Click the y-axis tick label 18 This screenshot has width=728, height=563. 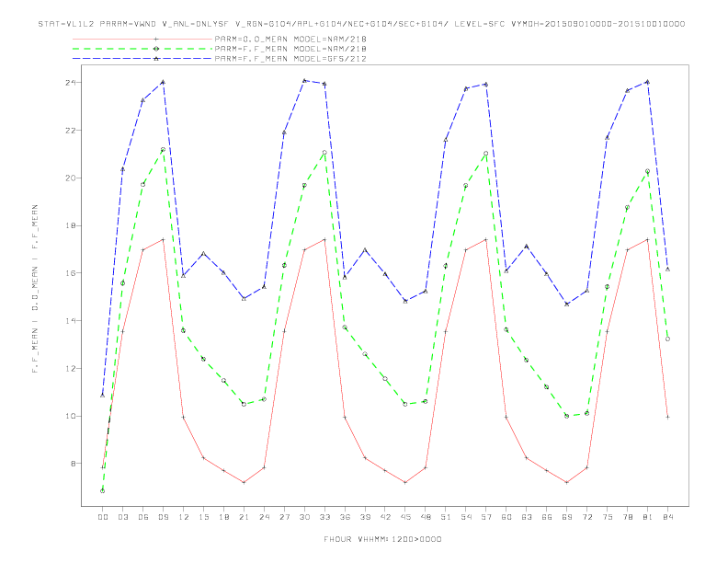tap(71, 225)
